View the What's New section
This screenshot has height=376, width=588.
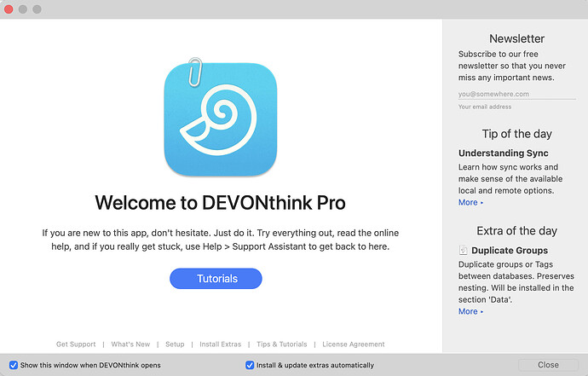pyautogui.click(x=130, y=344)
